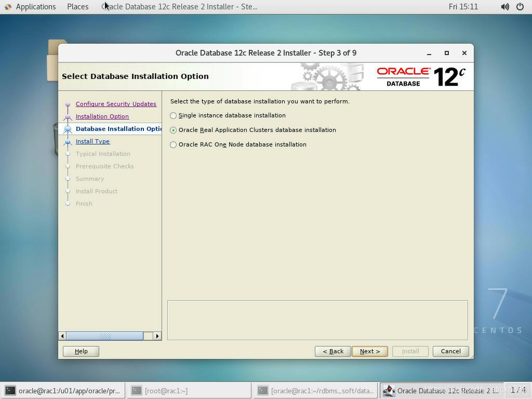Jump to the Install Type step link
Image resolution: width=532 pixels, height=399 pixels.
(x=92, y=141)
